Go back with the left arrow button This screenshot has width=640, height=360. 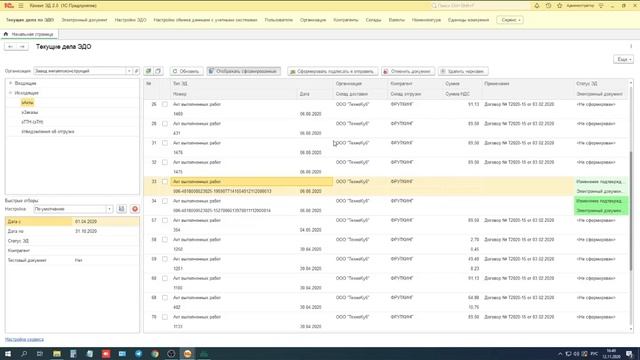pos(10,47)
